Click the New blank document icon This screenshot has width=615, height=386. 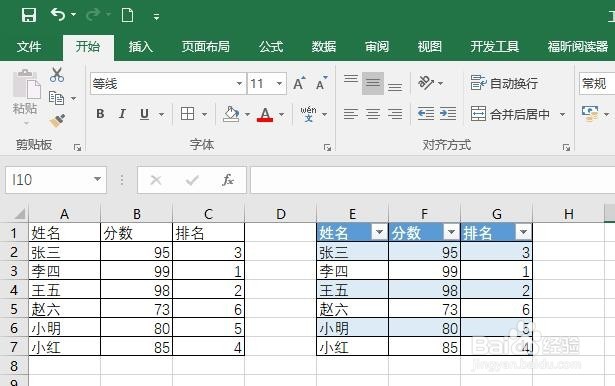[127, 16]
